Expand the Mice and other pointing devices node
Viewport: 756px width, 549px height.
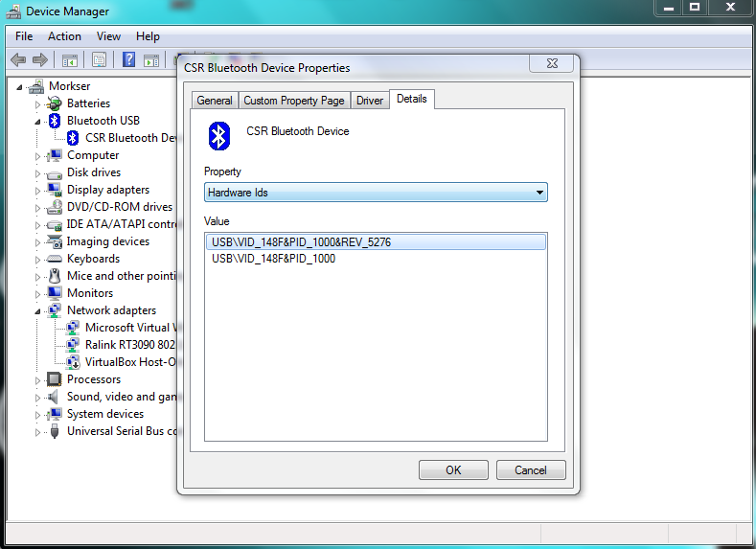37,277
